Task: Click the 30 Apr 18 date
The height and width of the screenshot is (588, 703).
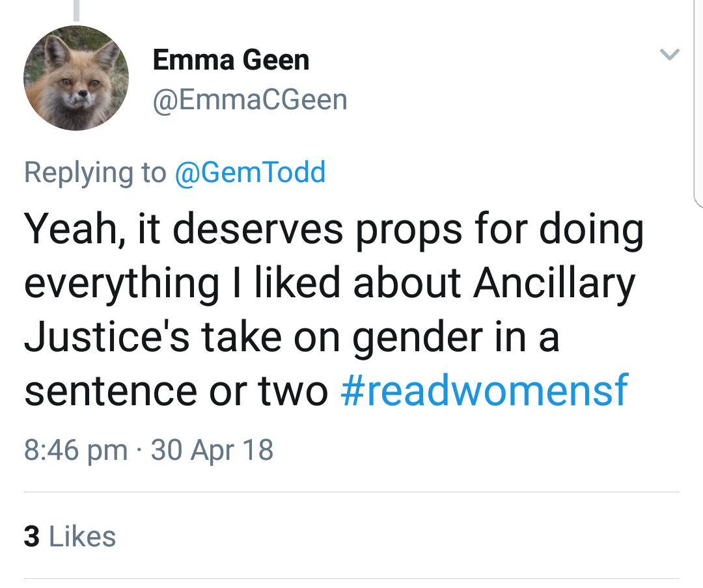Action: coord(212,450)
